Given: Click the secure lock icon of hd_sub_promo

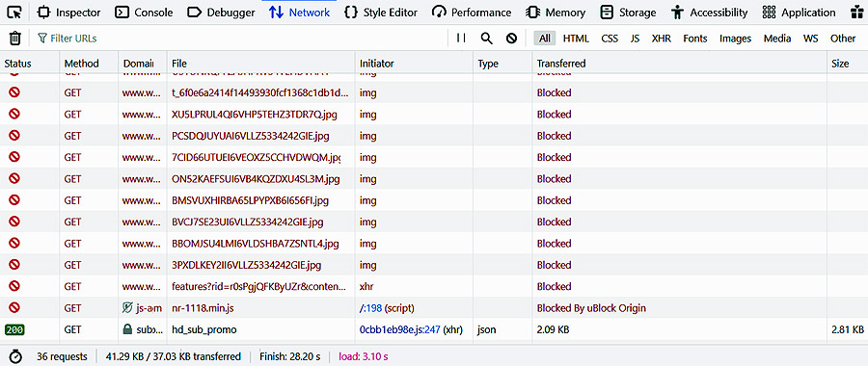Looking at the screenshot, I should [x=127, y=329].
